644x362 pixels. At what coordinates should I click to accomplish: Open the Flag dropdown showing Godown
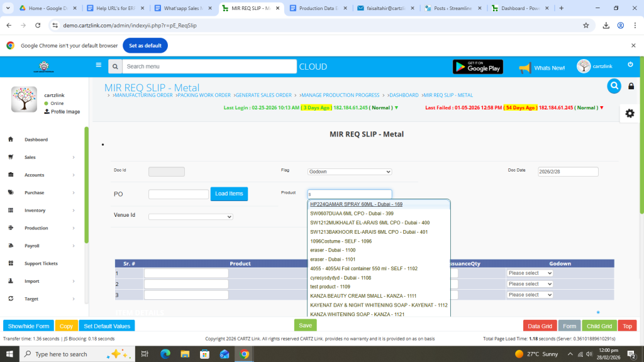(350, 172)
